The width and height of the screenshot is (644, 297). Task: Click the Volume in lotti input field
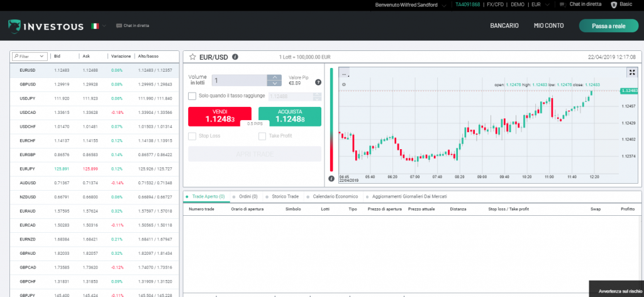point(239,80)
